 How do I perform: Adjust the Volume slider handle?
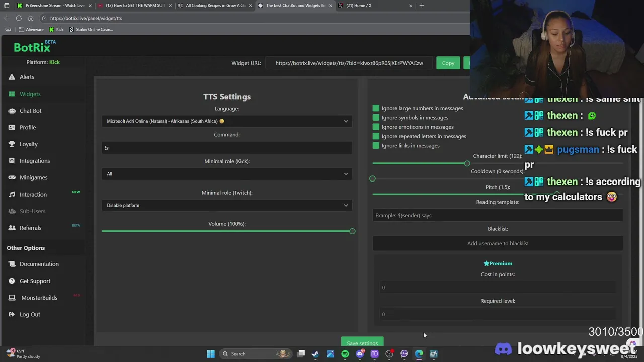[352, 231]
